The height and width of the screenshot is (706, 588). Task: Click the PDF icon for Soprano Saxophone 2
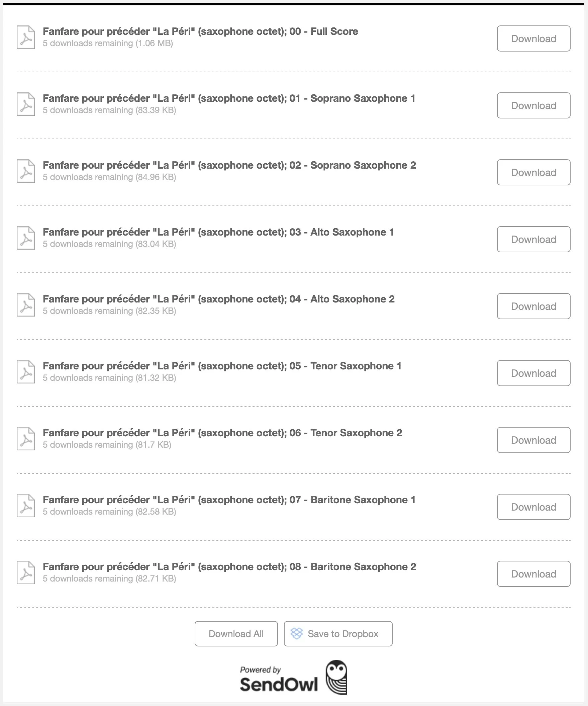26,171
